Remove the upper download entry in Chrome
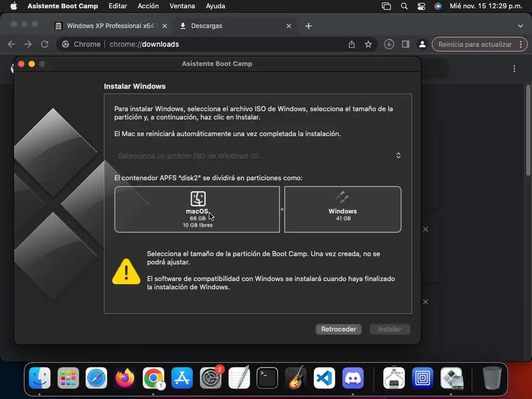The image size is (532, 399). coord(425,229)
